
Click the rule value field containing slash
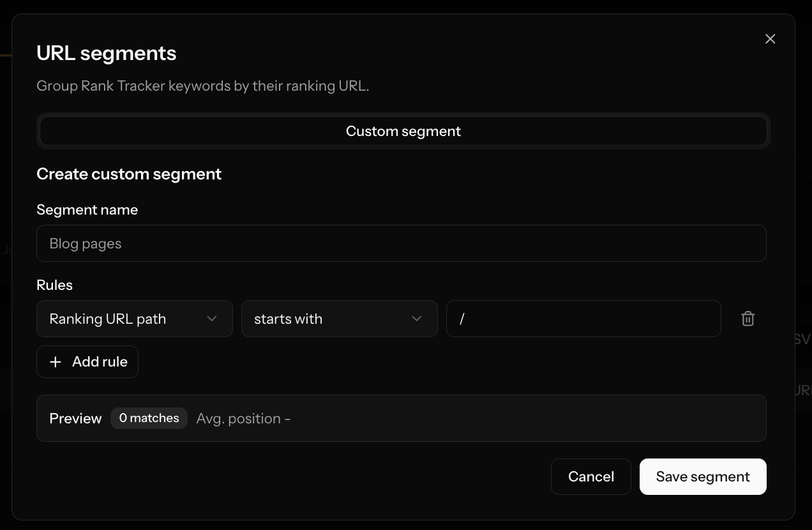[583, 319]
